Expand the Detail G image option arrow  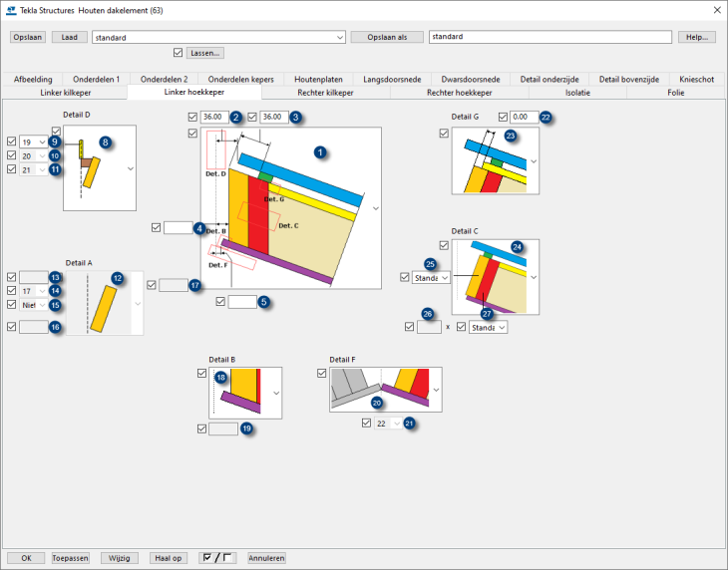click(534, 161)
